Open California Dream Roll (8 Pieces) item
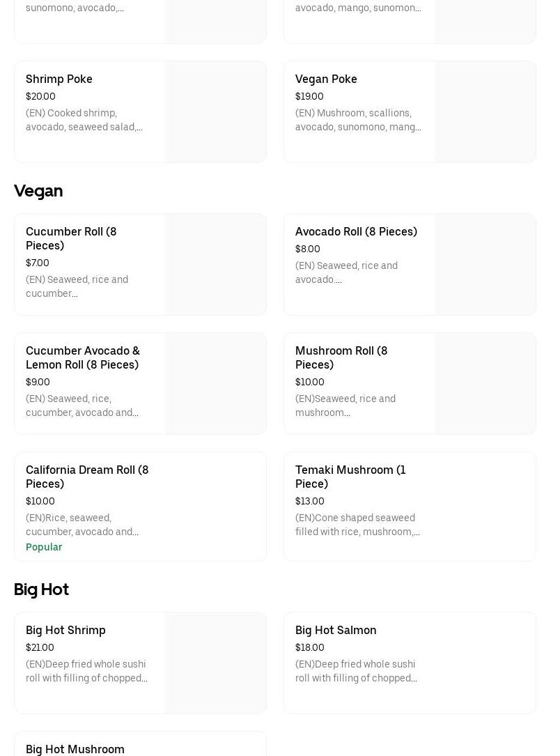The height and width of the screenshot is (756, 560). pyautogui.click(x=87, y=477)
